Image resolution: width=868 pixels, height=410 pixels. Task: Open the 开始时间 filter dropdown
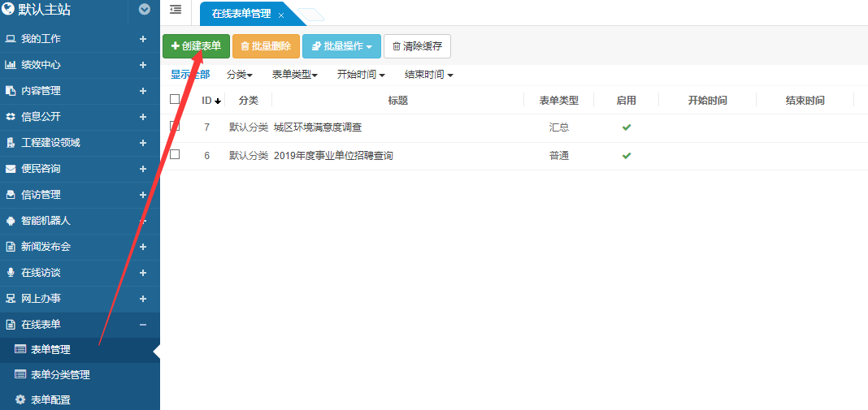361,75
